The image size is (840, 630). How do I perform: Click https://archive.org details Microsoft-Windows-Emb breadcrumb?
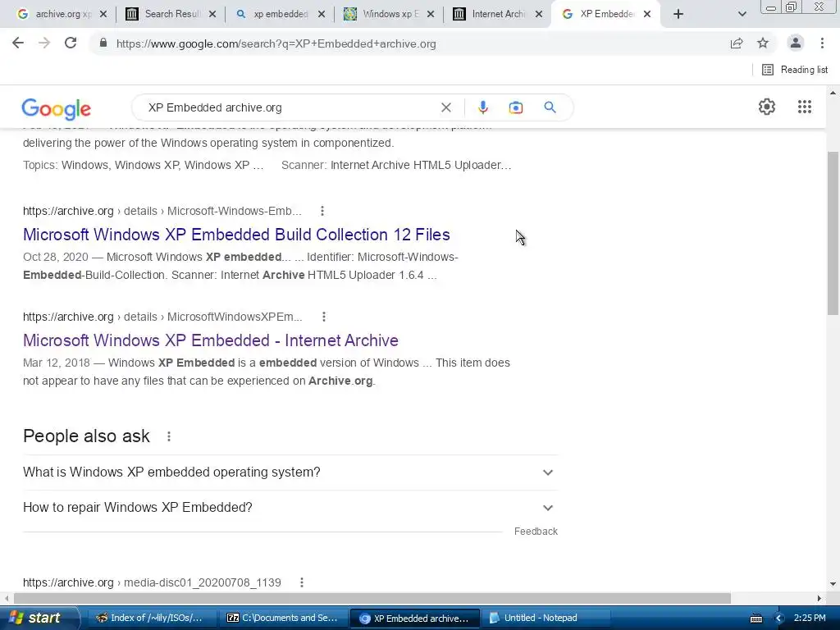pyautogui.click(x=162, y=211)
